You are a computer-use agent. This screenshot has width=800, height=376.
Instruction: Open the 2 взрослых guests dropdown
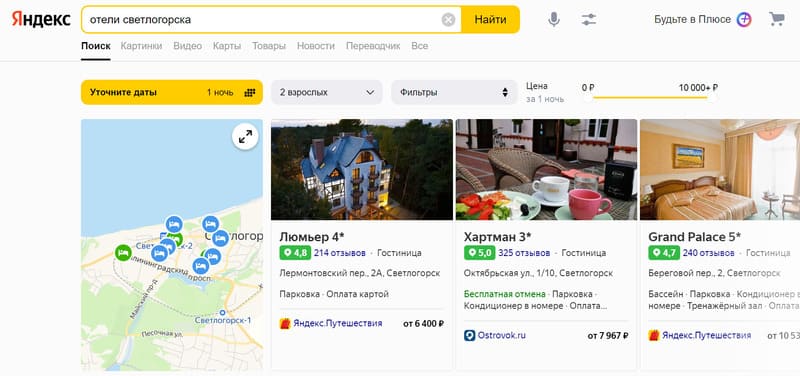point(327,92)
